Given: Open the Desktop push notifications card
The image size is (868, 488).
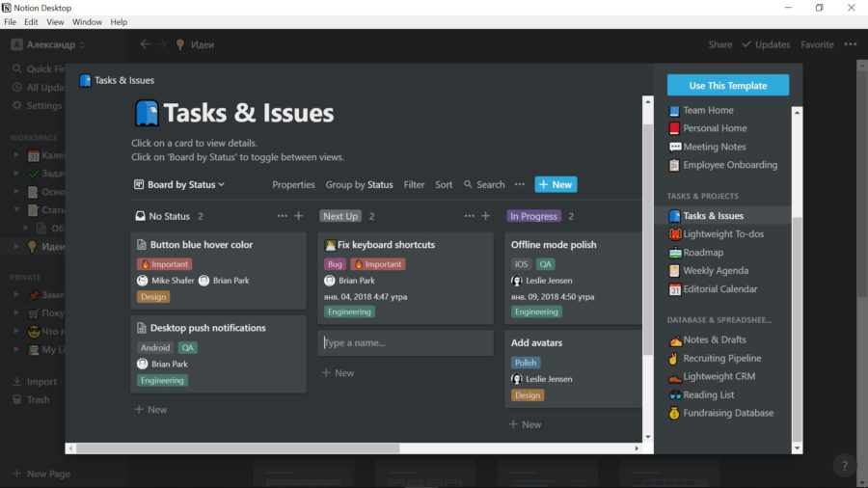Looking at the screenshot, I should [218, 354].
